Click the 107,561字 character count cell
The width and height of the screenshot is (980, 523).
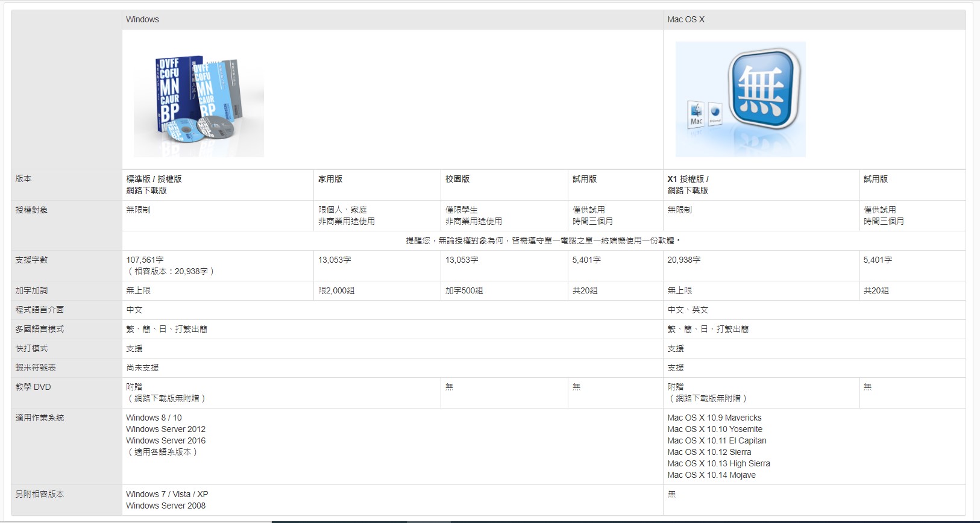coord(218,265)
